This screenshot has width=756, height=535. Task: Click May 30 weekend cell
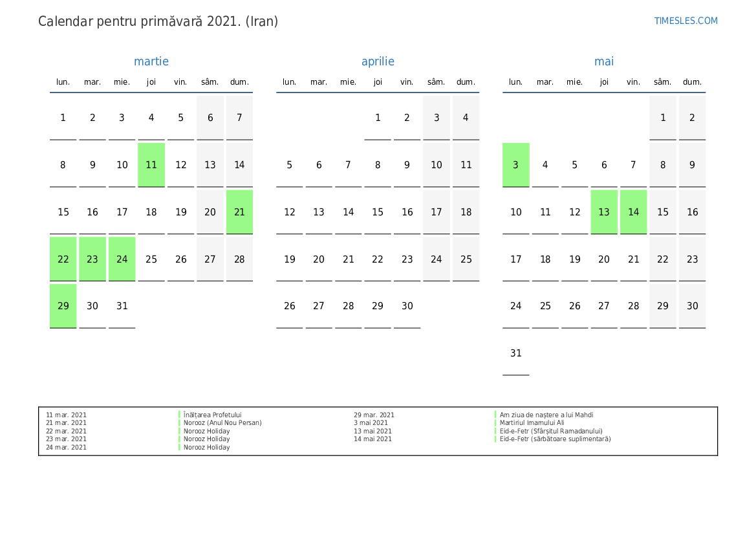[x=693, y=306]
